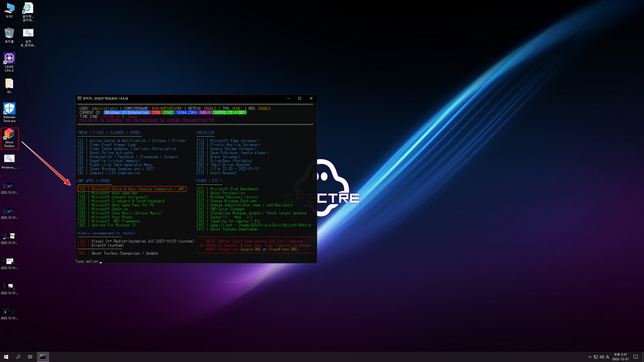644x362 pixels.
Task: Click option [19] Microsoft Connect (miracast)
Action: point(113,197)
